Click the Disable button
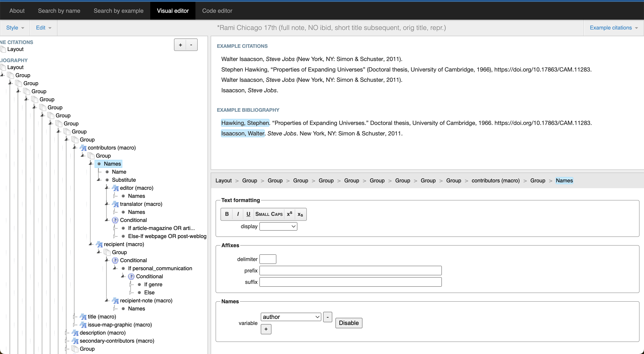Screen dimensions: 644x354 click(349, 323)
